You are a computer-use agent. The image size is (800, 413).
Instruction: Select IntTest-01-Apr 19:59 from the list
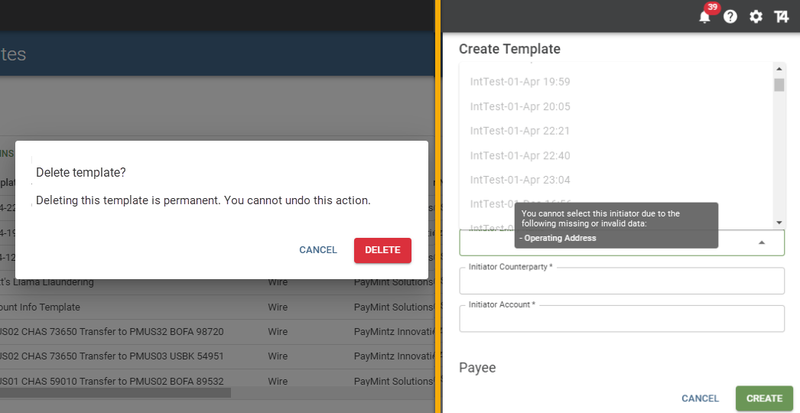(520, 81)
